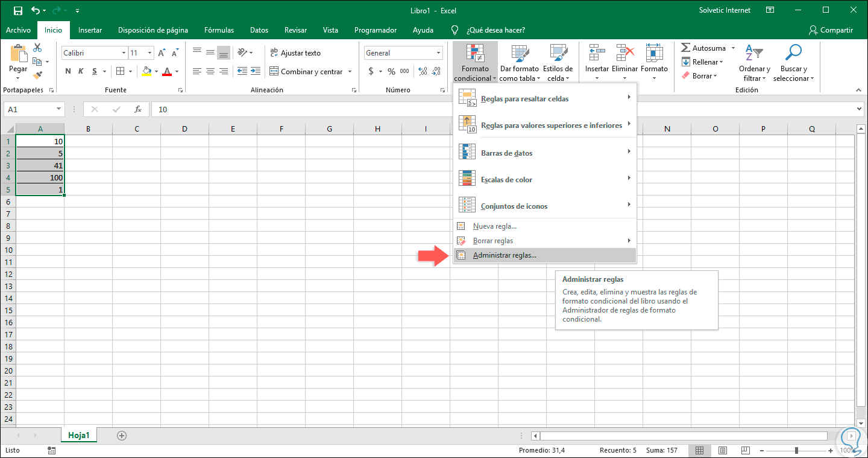Expand the borders dropdown arrow

[130, 71]
